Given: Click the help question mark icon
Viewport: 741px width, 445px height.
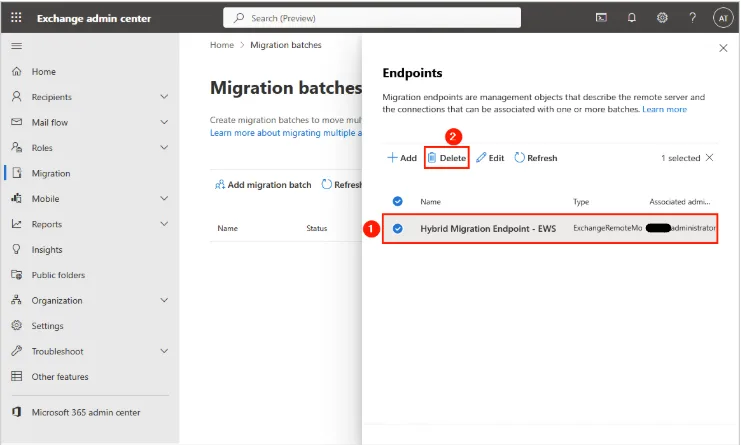Looking at the screenshot, I should pos(692,18).
